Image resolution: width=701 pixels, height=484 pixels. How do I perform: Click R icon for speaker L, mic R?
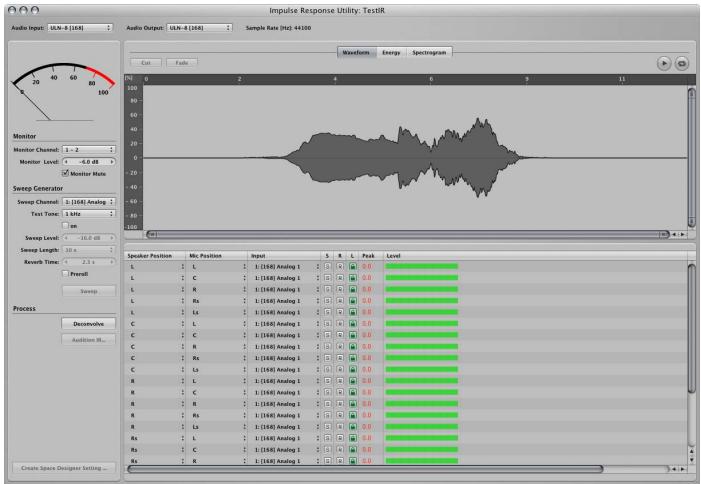[x=340, y=290]
